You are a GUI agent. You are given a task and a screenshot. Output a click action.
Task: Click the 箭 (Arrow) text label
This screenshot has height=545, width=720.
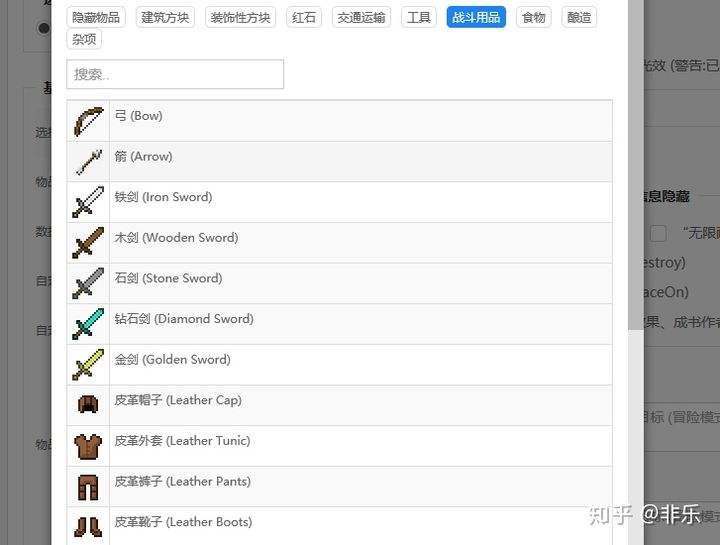click(144, 157)
